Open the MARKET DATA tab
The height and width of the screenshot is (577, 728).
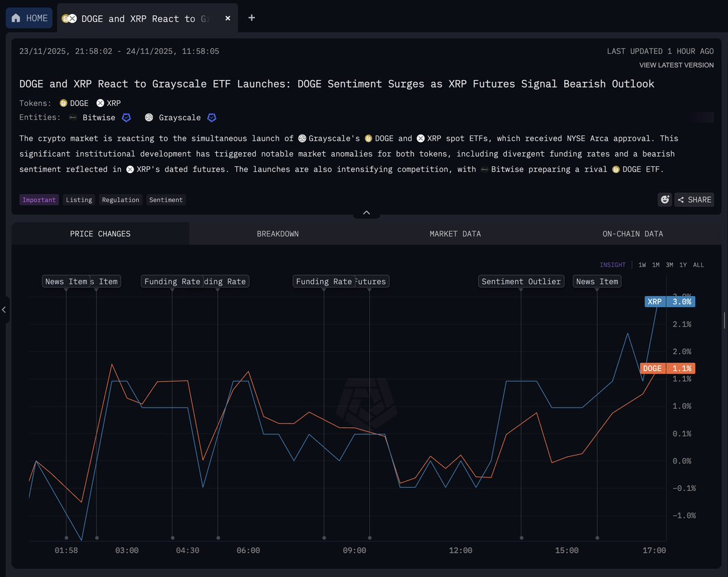point(455,234)
